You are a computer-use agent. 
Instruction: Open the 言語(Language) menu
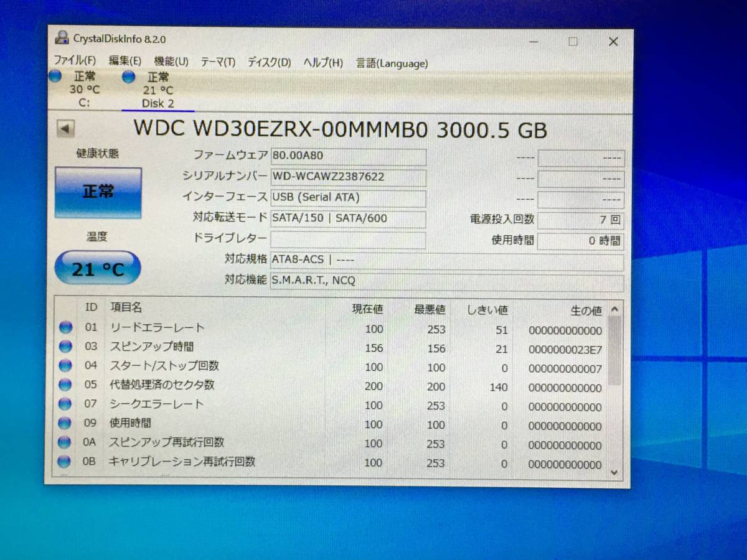[391, 63]
